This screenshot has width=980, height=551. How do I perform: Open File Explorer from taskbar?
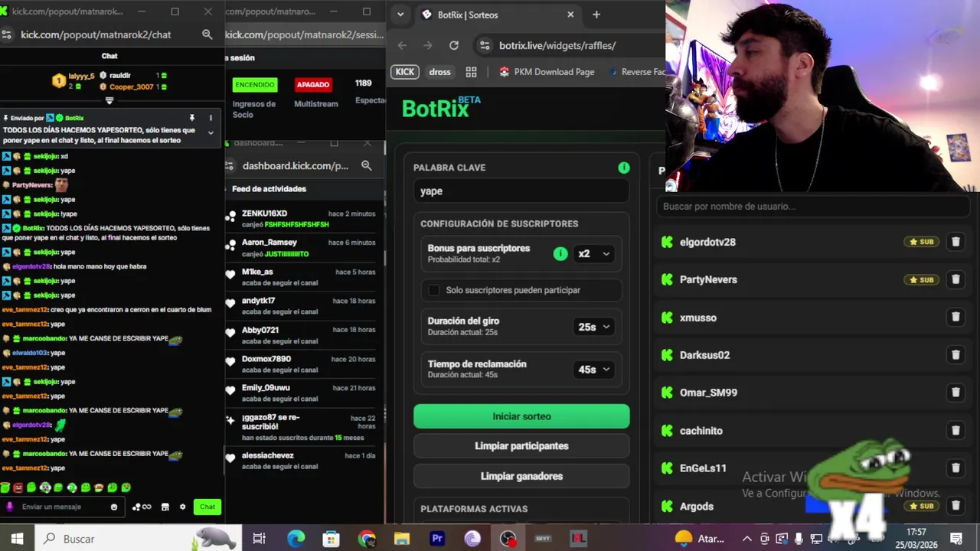402,539
